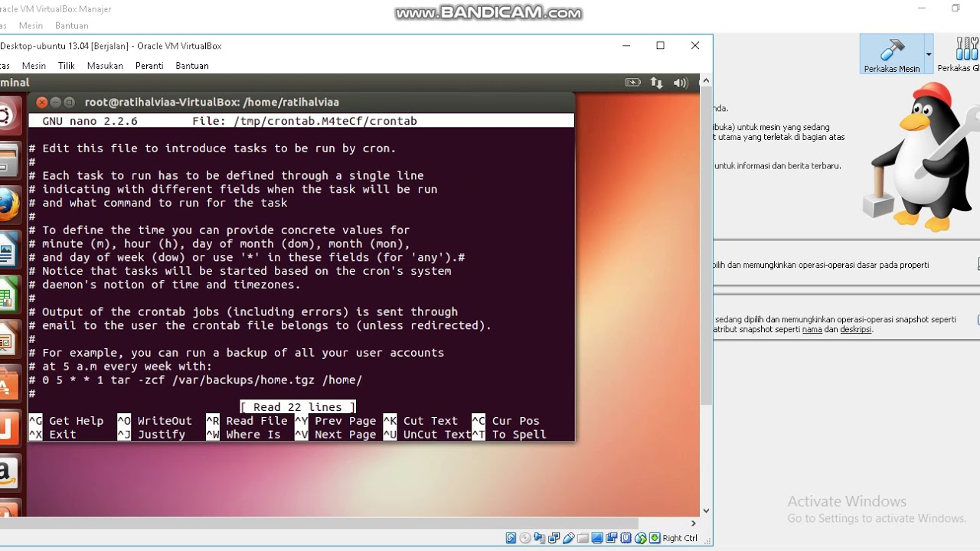Click the '^K Cut Text' nano shortcut
Viewport: 980px width, 551px height.
pos(420,421)
